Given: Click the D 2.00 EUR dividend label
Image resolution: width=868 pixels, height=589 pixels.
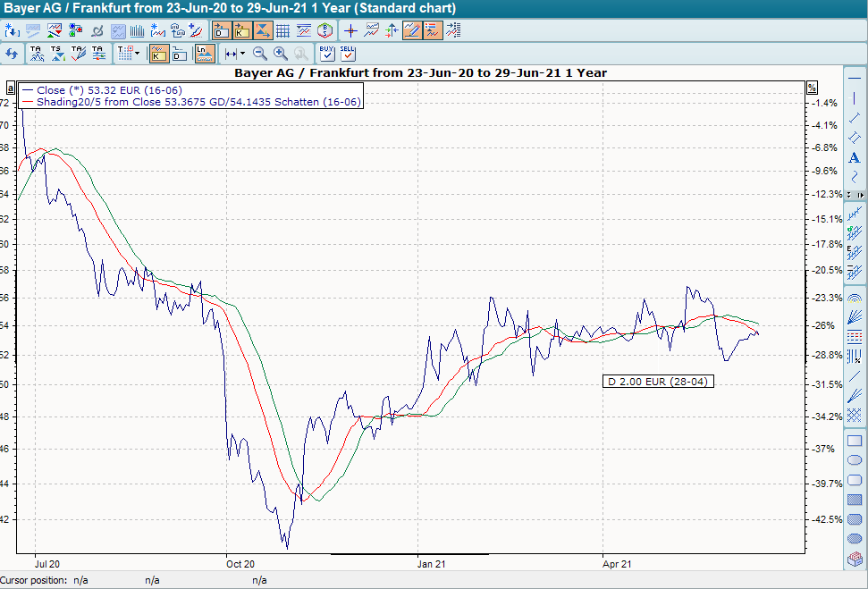Looking at the screenshot, I should click(x=658, y=380).
